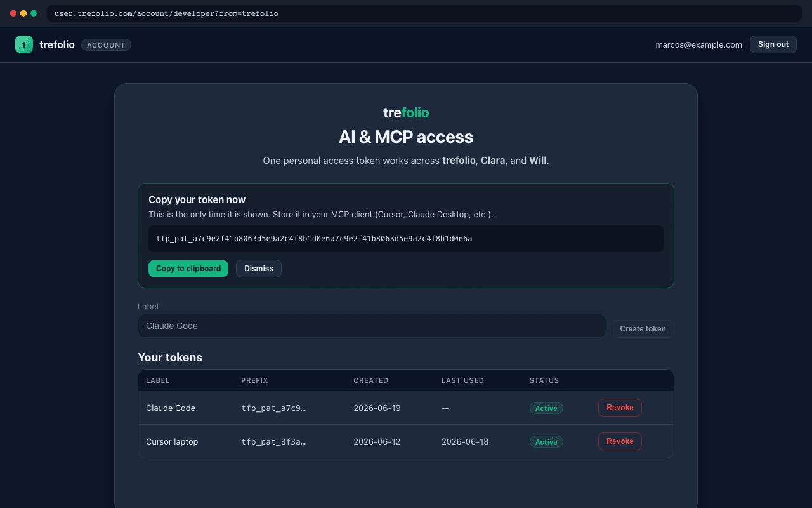Click the Sign out button
Image resolution: width=812 pixels, height=508 pixels.
(x=773, y=44)
